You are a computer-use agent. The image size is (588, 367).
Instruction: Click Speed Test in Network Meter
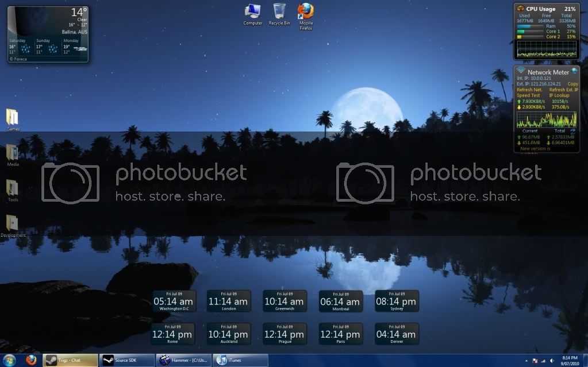[x=528, y=95]
